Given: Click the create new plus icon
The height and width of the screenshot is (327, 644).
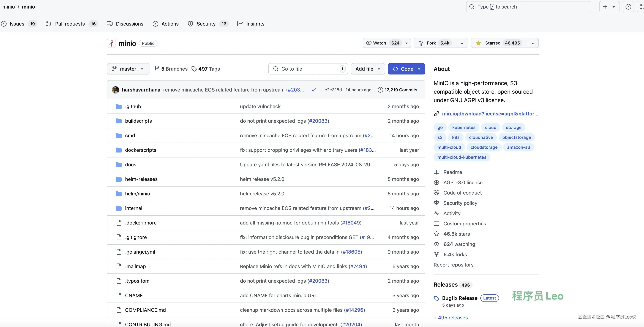Looking at the screenshot, I should 605,7.
